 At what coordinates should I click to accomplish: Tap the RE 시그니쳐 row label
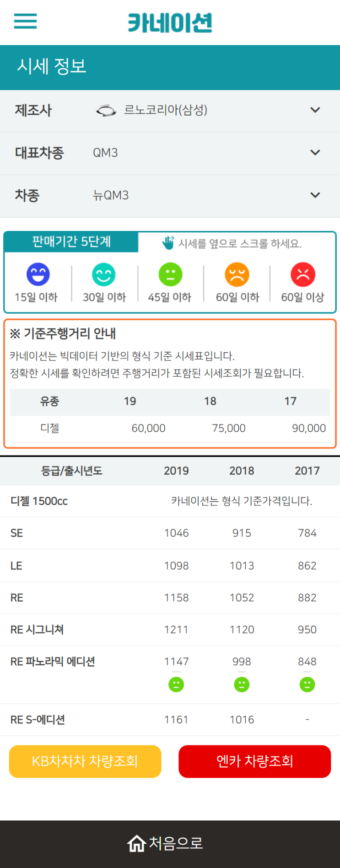37,630
